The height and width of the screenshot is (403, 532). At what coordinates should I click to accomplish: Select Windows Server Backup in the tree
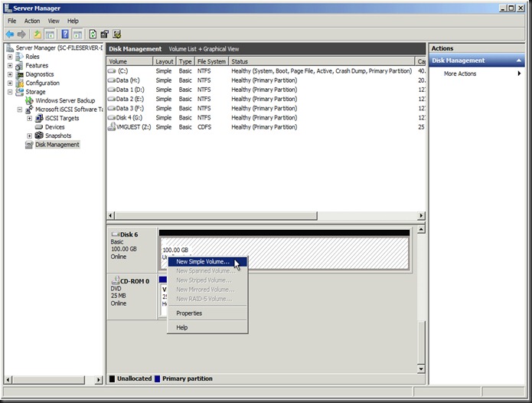coord(64,100)
